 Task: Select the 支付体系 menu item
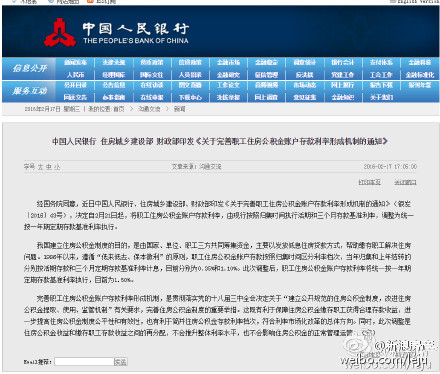click(x=381, y=62)
